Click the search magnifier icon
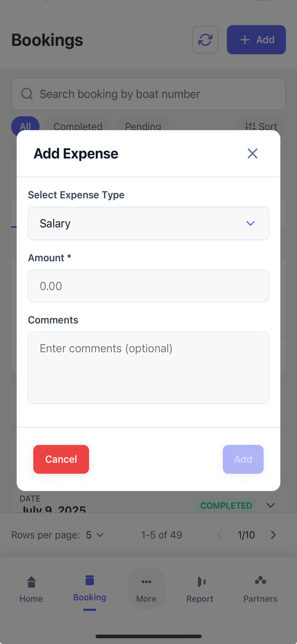Viewport: 297px width, 644px height. [27, 94]
